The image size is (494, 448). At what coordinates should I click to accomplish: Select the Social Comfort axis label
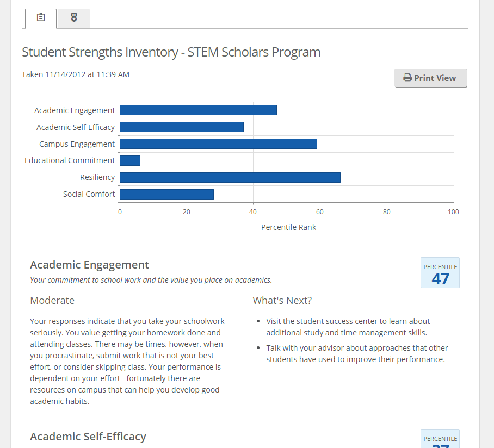(x=89, y=194)
